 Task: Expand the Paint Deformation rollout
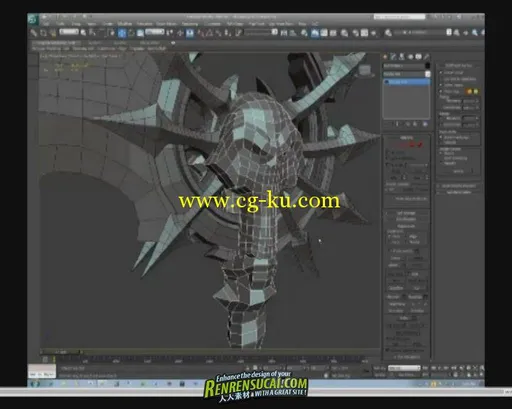point(459,192)
